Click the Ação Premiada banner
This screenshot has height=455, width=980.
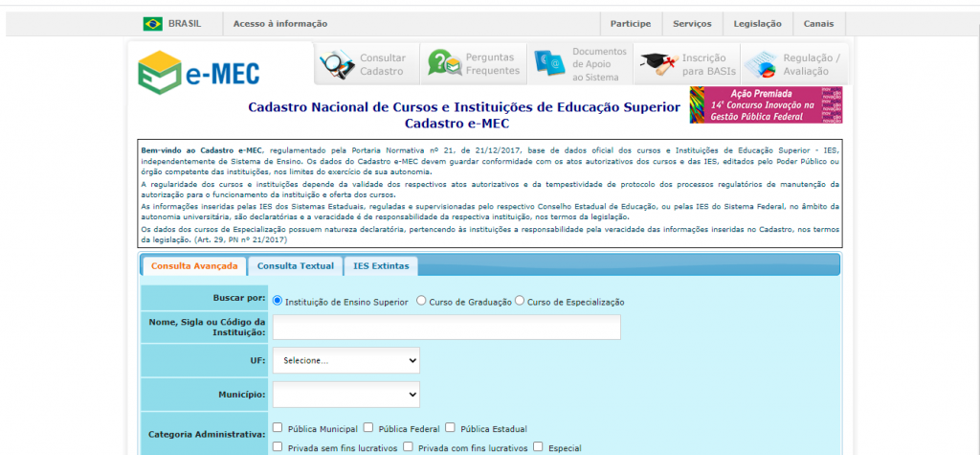click(x=766, y=105)
